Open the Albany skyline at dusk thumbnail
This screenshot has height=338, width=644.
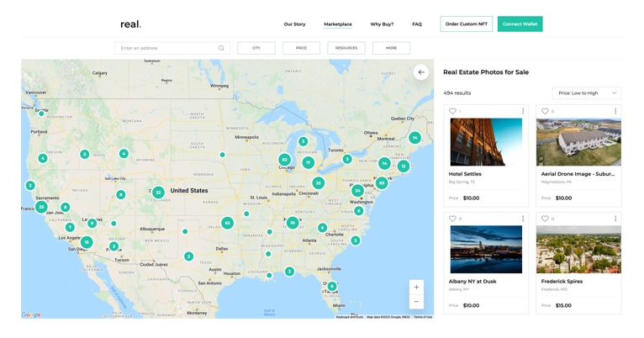[x=486, y=249]
